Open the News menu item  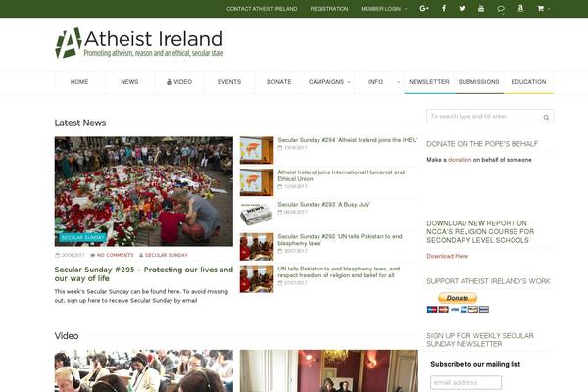click(x=129, y=82)
